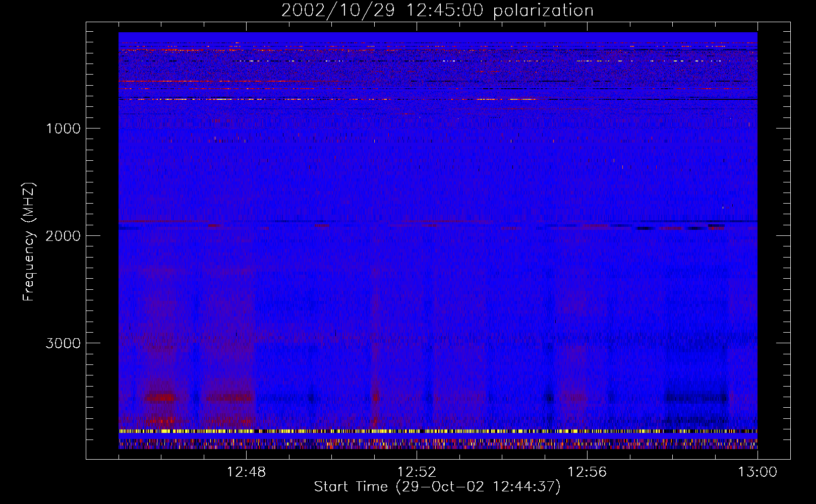The height and width of the screenshot is (504, 816).
Task: Click the 13:00 time tick label
Action: click(x=757, y=472)
